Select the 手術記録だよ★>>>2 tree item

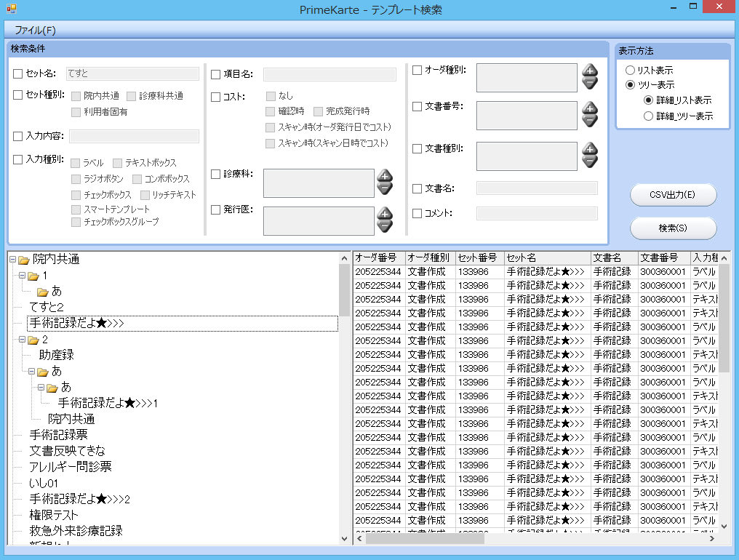click(80, 499)
